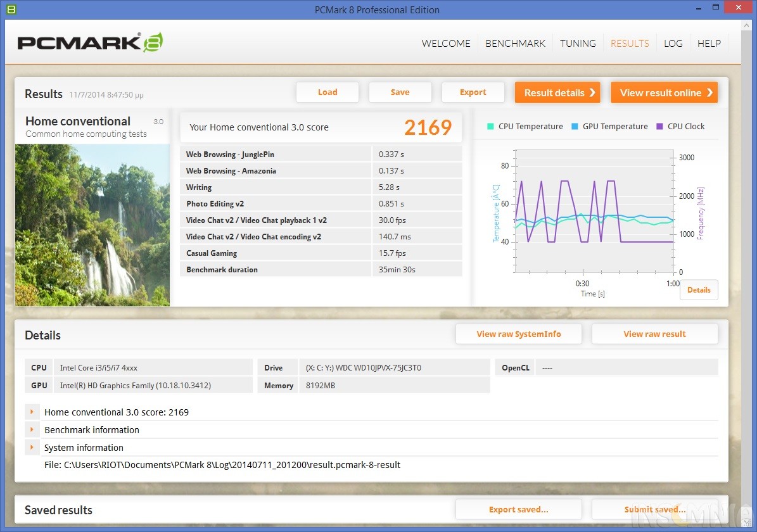757x532 pixels.
Task: Click the PCMARK 8 logo
Action: click(90, 42)
